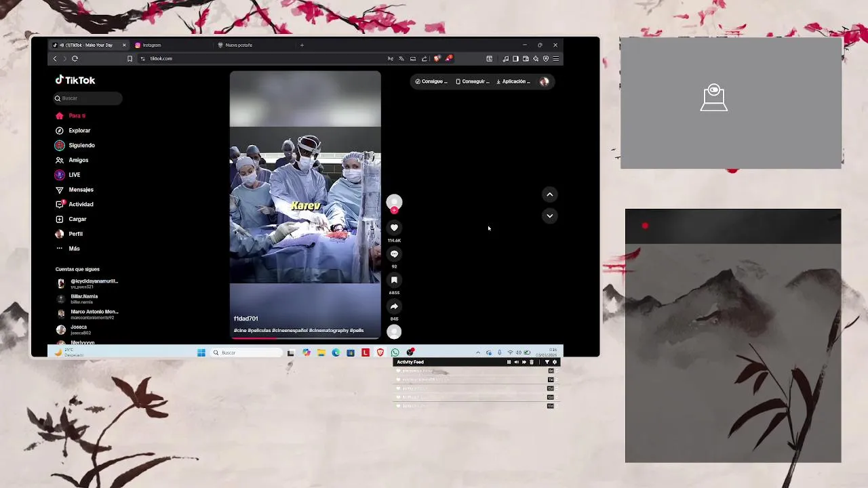Open the video comments bubble icon
The height and width of the screenshot is (488, 868).
coord(394,254)
